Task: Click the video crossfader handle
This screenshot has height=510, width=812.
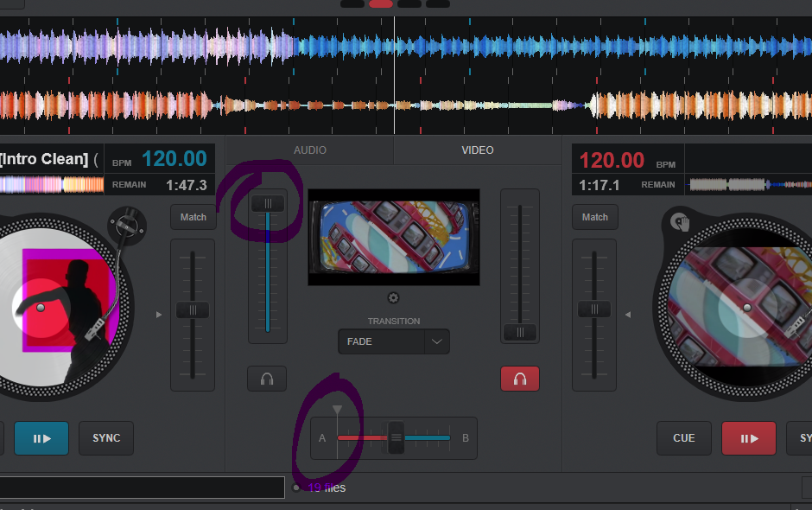Action: 396,438
